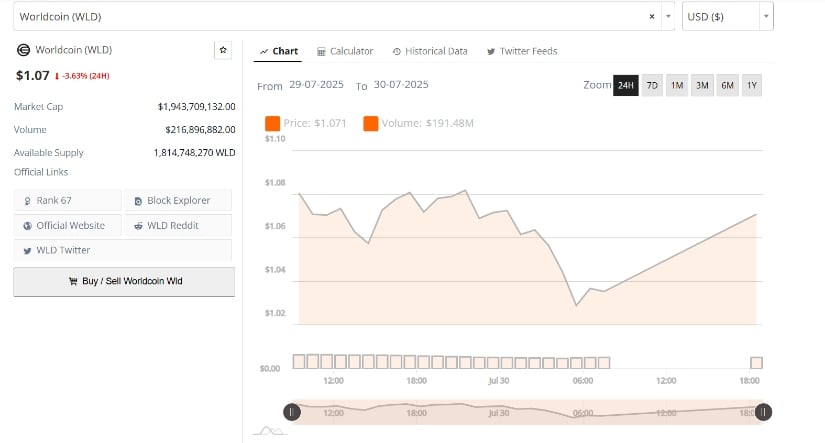Click the volume value $216,896,882.00
The width and height of the screenshot is (825, 443).
[200, 129]
